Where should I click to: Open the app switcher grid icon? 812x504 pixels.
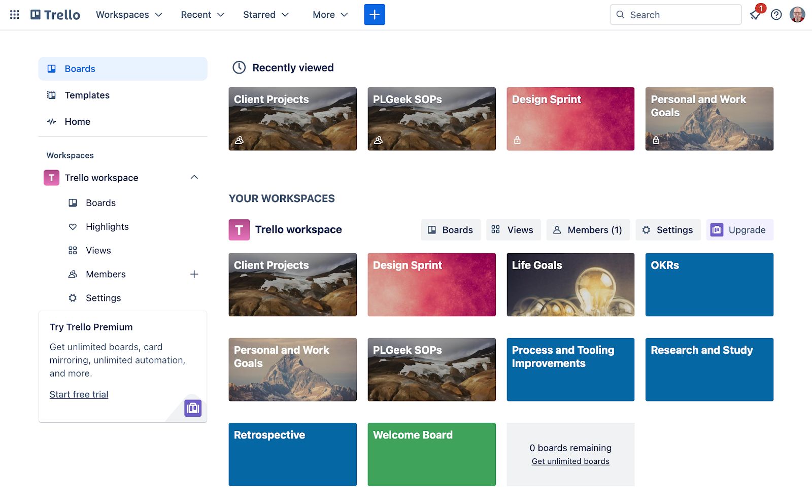pyautogui.click(x=15, y=15)
